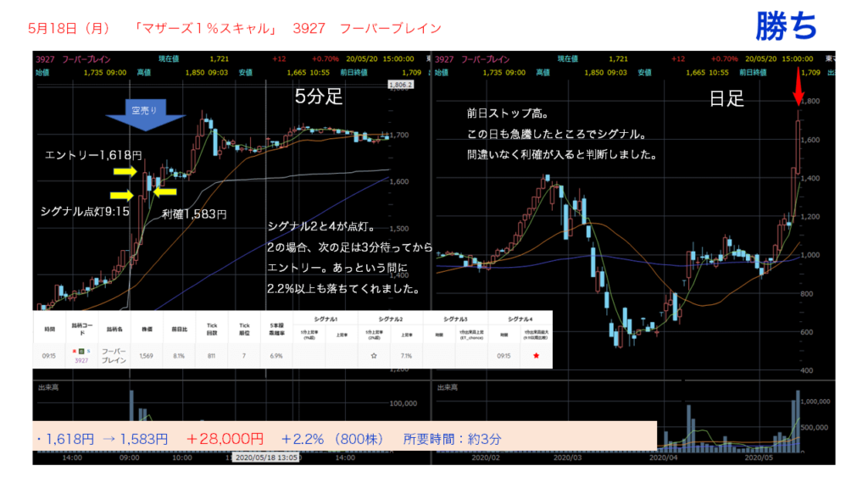Click the フーバーブレイン name cell in the table
Screen dimensions: 868x488
coord(114,356)
